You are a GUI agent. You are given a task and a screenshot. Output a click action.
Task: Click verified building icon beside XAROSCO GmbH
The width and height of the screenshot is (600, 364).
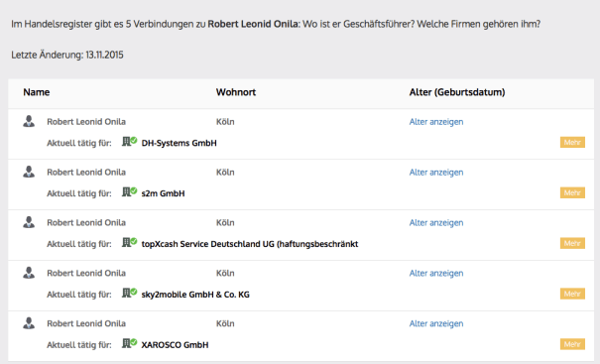click(x=129, y=344)
